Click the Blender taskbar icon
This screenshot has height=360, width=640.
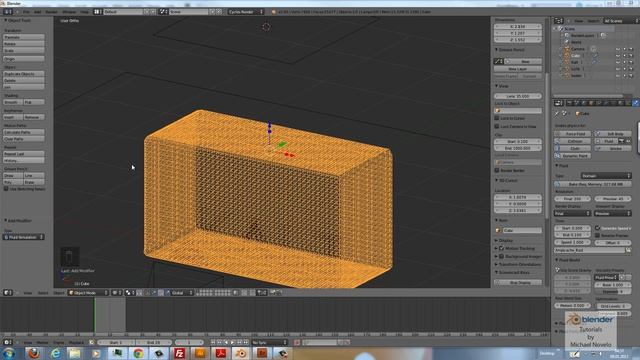coord(241,353)
